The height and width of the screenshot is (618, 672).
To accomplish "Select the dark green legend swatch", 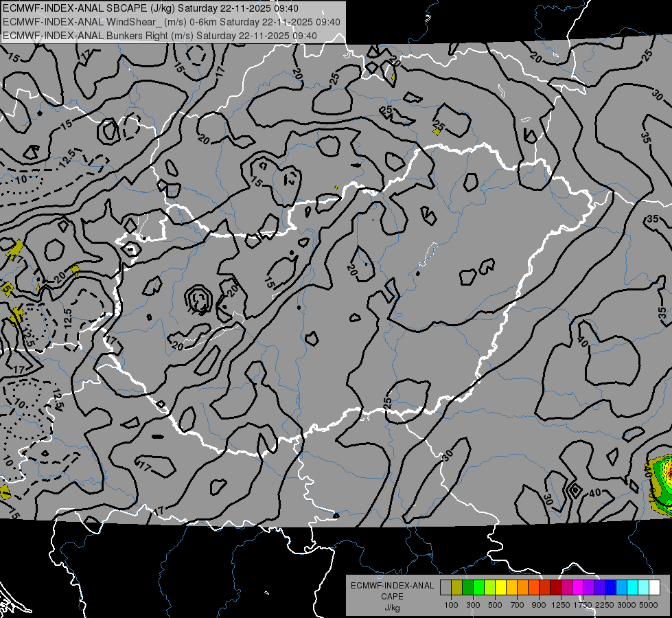I will [x=467, y=587].
